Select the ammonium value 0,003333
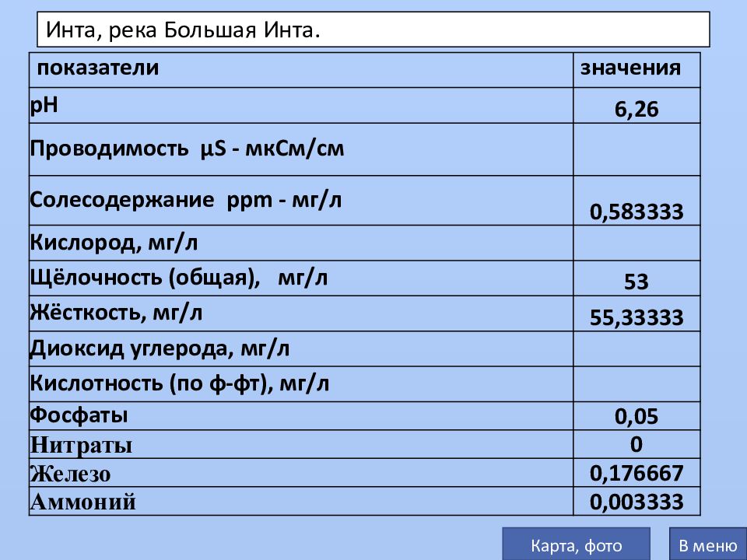The height and width of the screenshot is (560, 747). [637, 502]
